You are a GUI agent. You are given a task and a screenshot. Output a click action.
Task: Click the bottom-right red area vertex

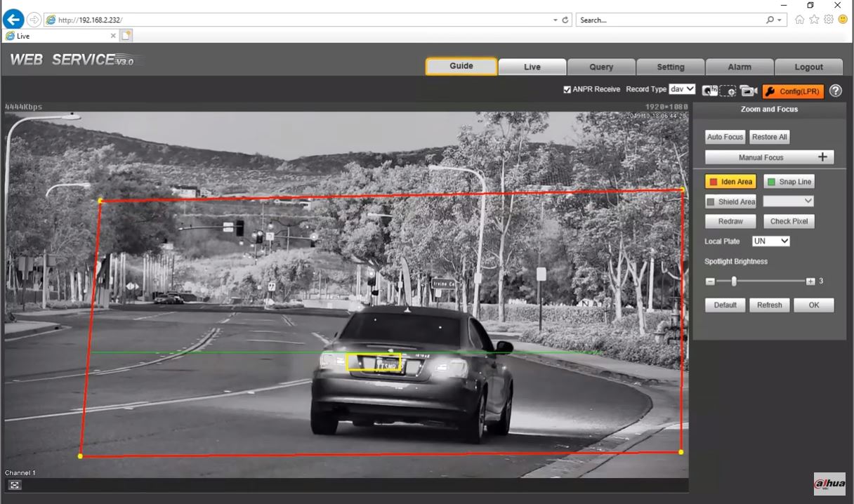coord(681,452)
